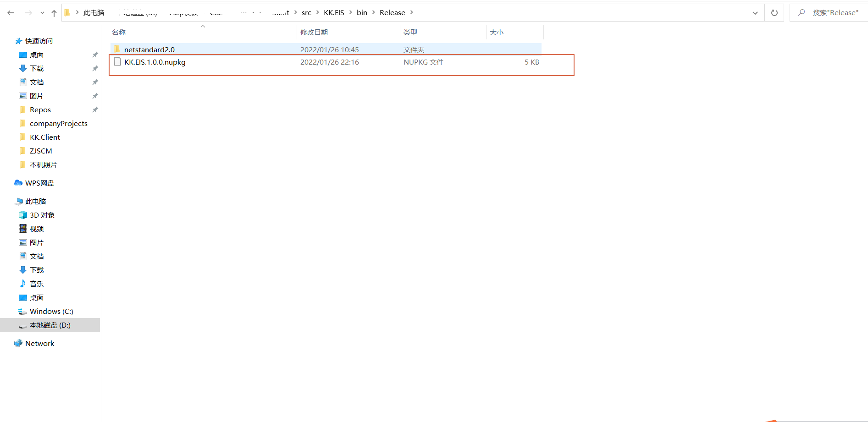Navigate to src in the breadcrumb
This screenshot has width=868, height=422.
pyautogui.click(x=306, y=13)
